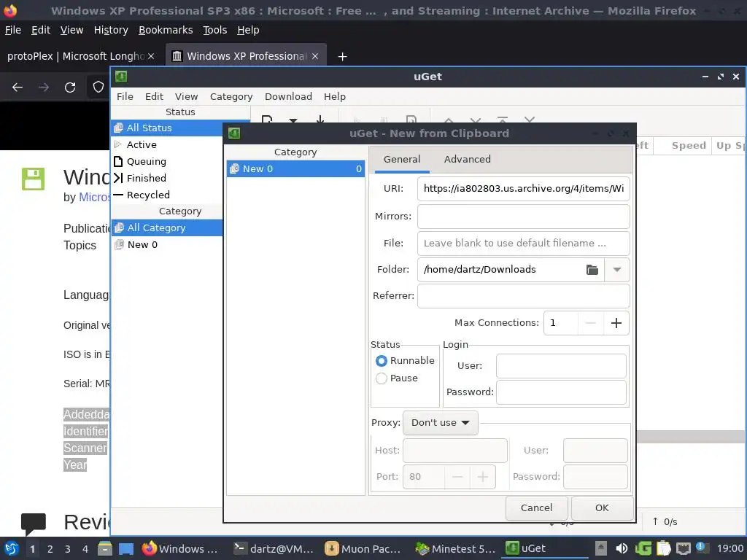The image size is (747, 560).
Task: Click the removable media tray icon
Action: point(601,548)
